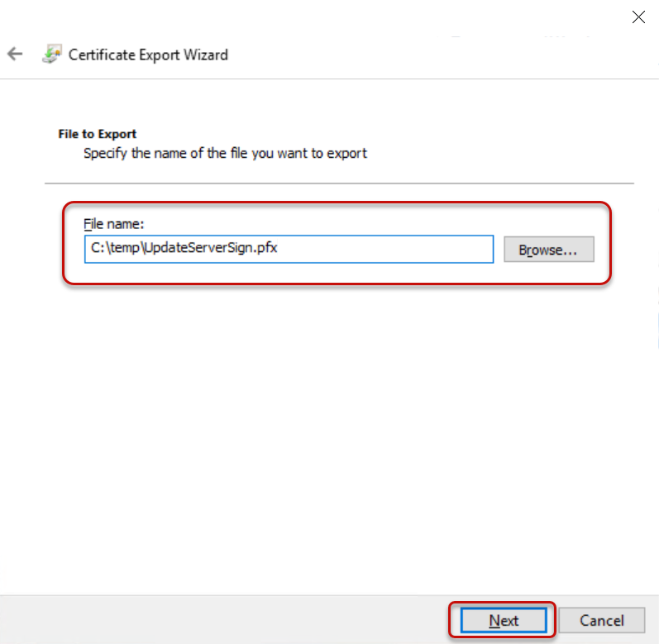This screenshot has width=659, height=644.
Task: Click 'Specify the name of the file' text
Action: pos(165,153)
